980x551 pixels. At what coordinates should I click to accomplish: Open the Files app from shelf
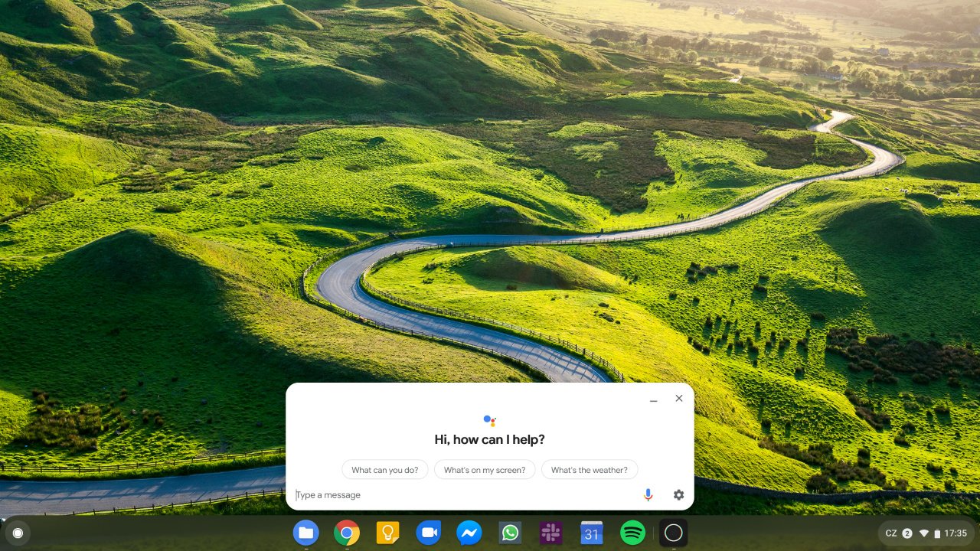pyautogui.click(x=305, y=533)
